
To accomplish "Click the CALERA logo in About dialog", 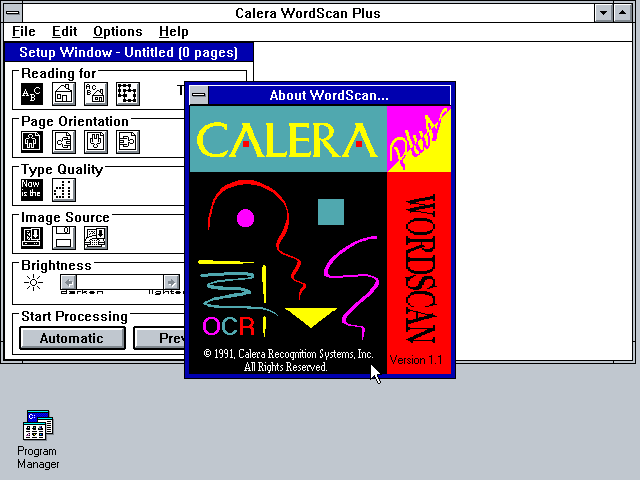I will point(288,140).
